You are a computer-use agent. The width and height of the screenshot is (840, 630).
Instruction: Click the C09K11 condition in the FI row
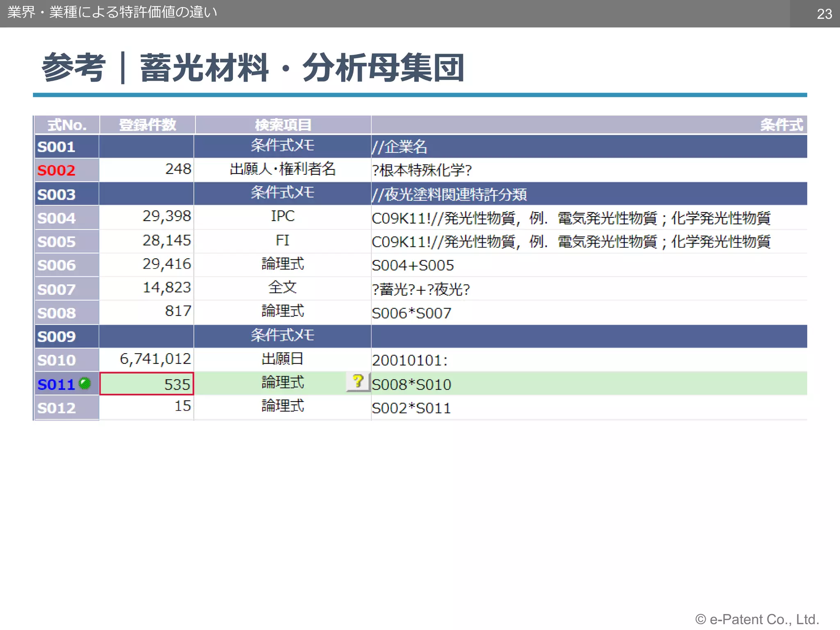[571, 242]
